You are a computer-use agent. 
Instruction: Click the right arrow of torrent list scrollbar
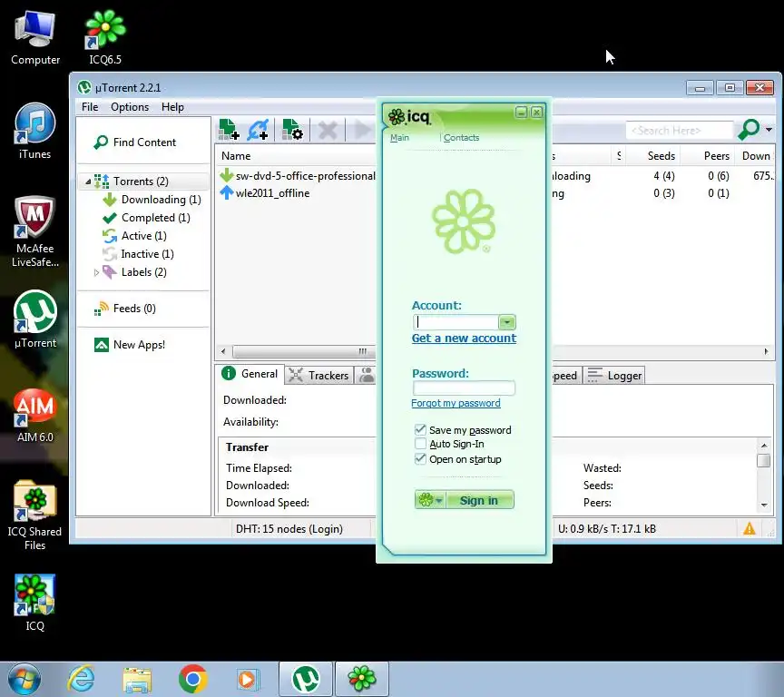click(766, 351)
